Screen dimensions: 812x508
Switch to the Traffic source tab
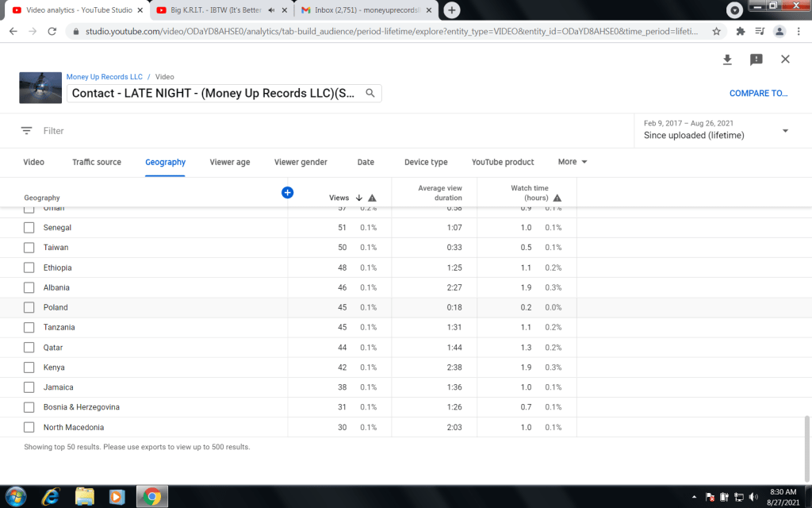click(x=97, y=162)
